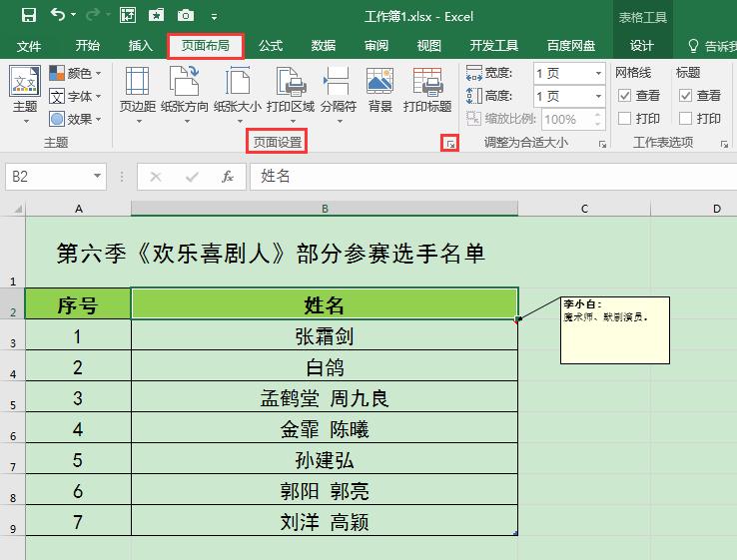Select column A header

pos(79,209)
